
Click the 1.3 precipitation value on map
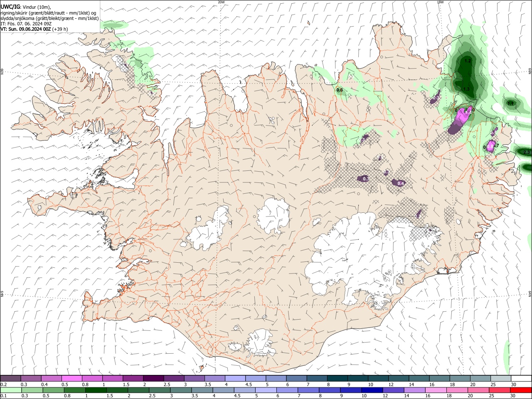click(x=466, y=89)
